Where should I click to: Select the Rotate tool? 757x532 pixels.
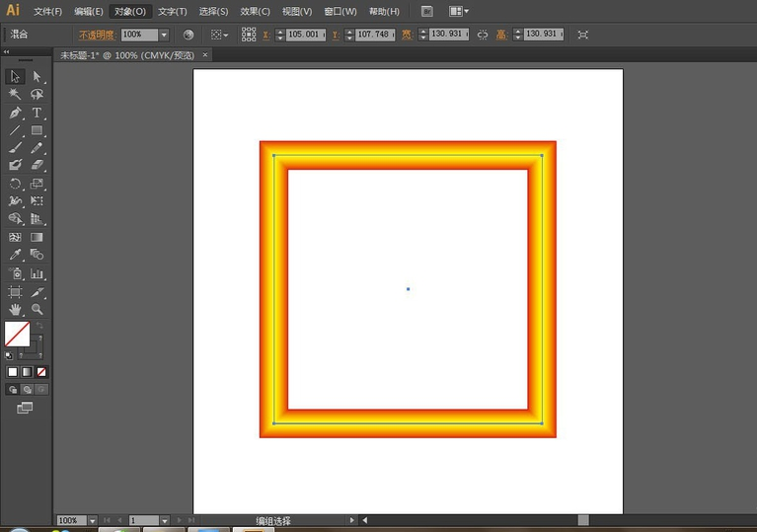tap(15, 184)
